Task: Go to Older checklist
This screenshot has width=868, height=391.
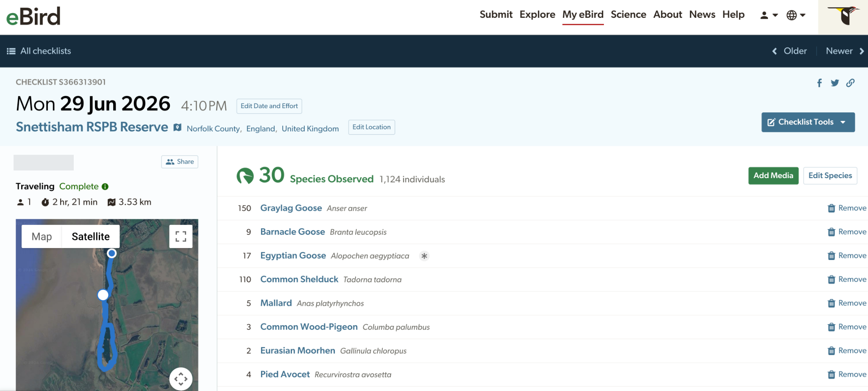Action: pyautogui.click(x=790, y=51)
